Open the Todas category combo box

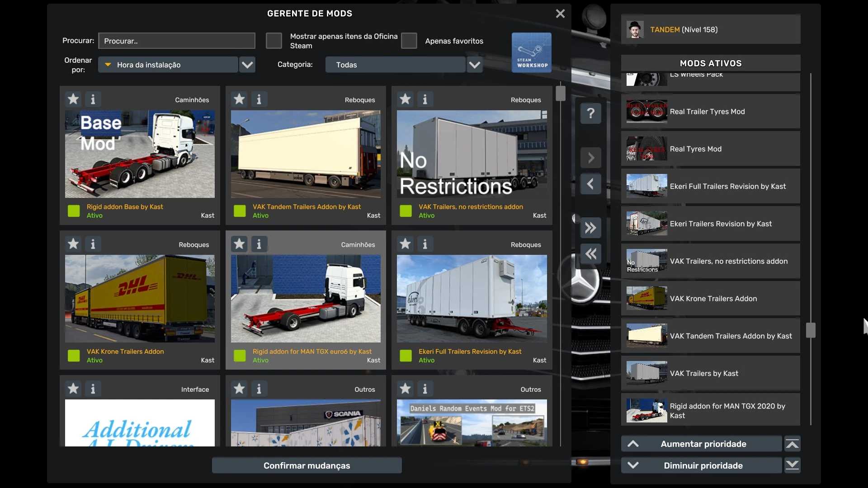coord(395,65)
